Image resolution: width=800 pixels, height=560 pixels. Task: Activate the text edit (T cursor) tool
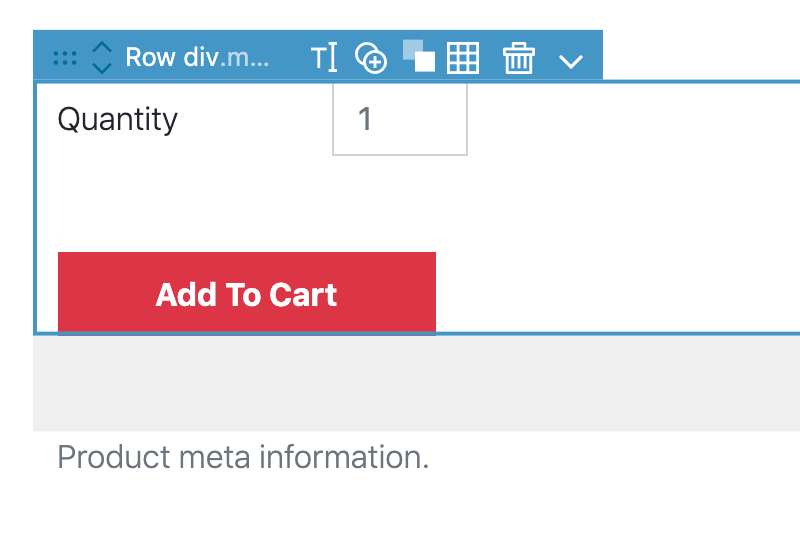pyautogui.click(x=324, y=57)
